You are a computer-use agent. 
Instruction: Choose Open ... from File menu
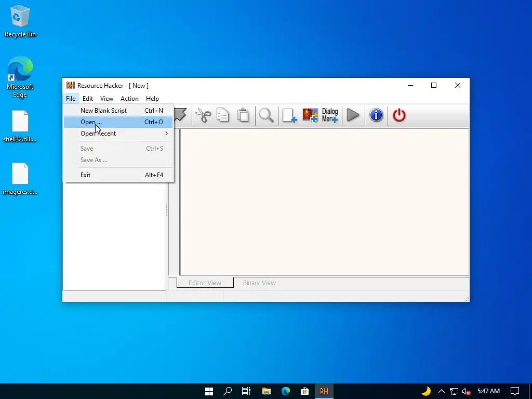[118, 122]
